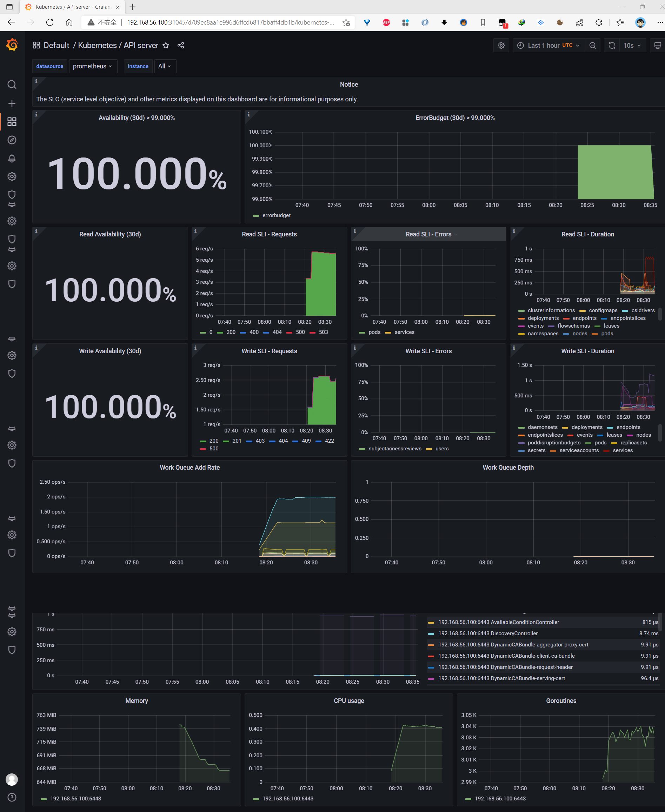
Task: Select the Kubernetes / API server browser tab
Action: [x=73, y=7]
